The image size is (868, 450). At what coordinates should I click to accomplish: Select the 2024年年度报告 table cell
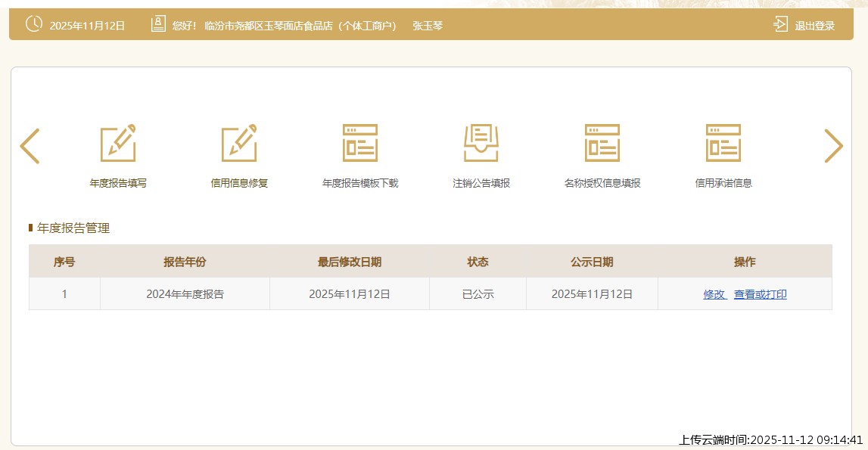(185, 294)
